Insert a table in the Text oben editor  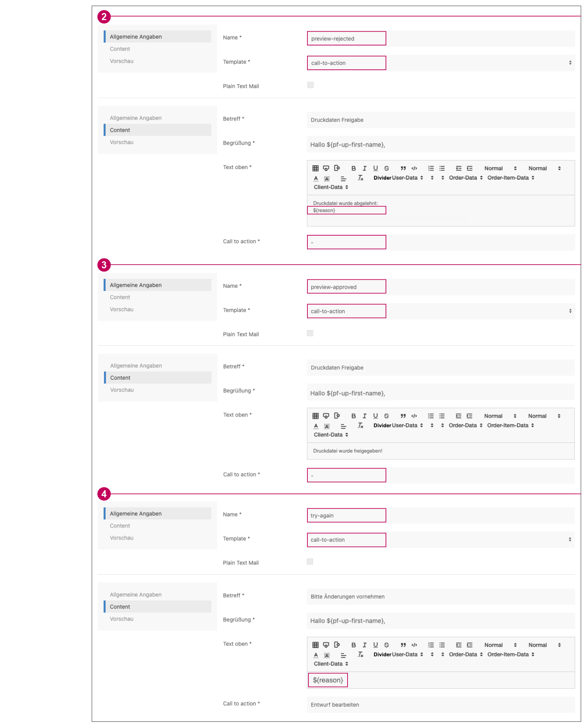click(x=316, y=168)
